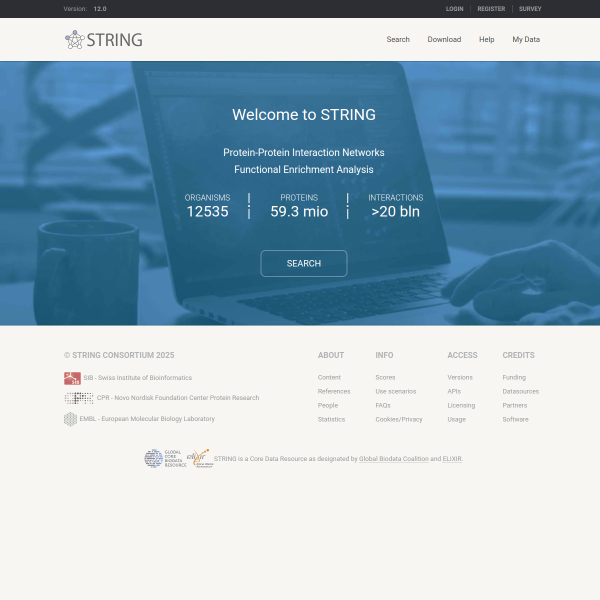Open the Download menu item

pos(444,39)
